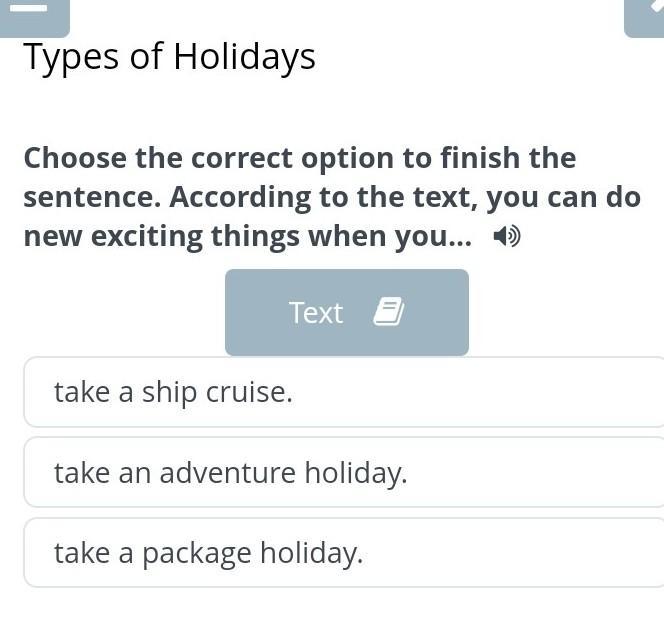The width and height of the screenshot is (664, 629).
Task: Select the "take a package holiday." option
Action: tap(343, 552)
